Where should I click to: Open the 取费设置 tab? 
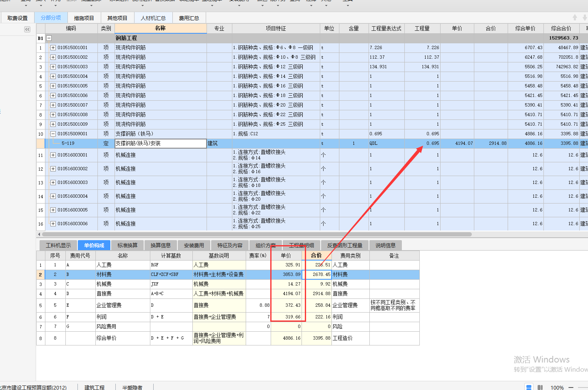coord(17,18)
